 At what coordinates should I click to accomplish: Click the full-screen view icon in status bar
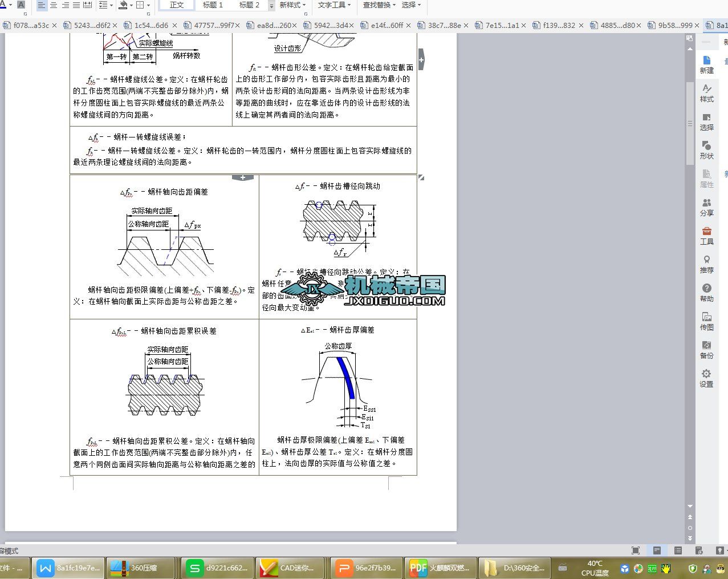636,550
